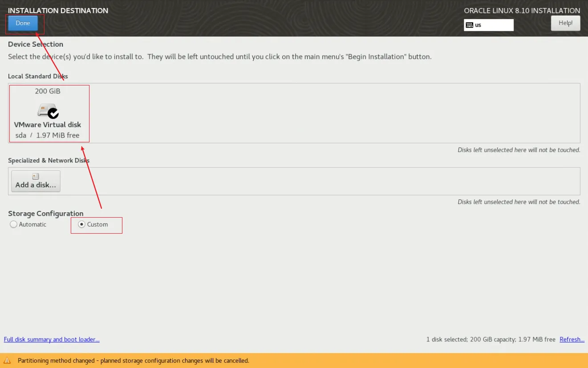Screen dimensions: 588x368
Task: Click the Done button
Action: point(23,23)
